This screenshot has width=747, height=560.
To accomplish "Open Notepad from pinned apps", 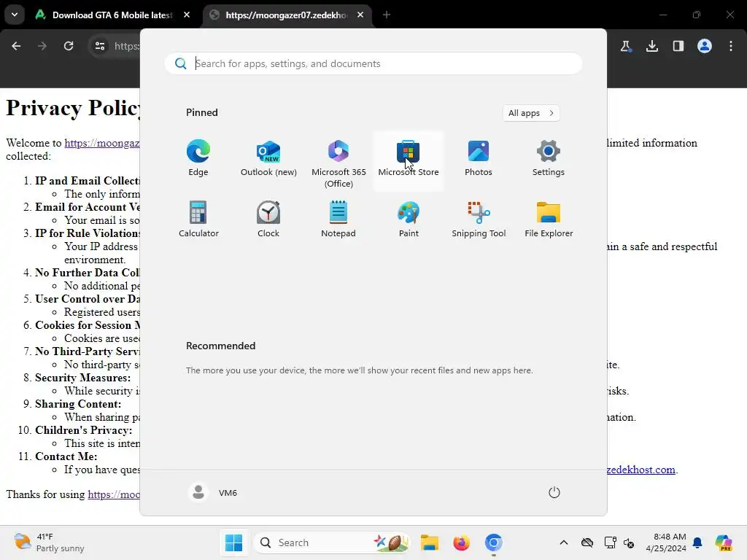I will 338,220.
